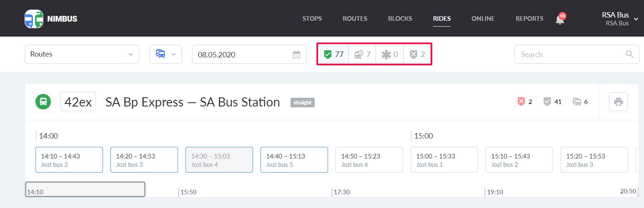Click the Nimbus logo

[51, 19]
